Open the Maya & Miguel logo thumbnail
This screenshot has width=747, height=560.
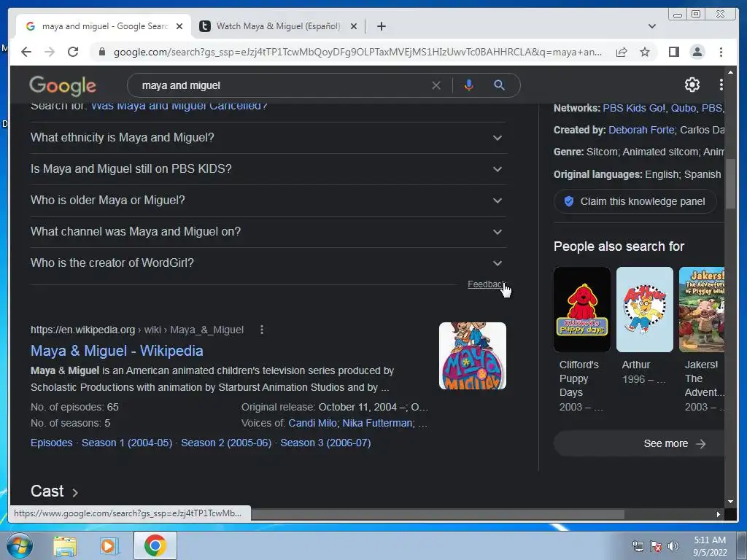pyautogui.click(x=472, y=356)
